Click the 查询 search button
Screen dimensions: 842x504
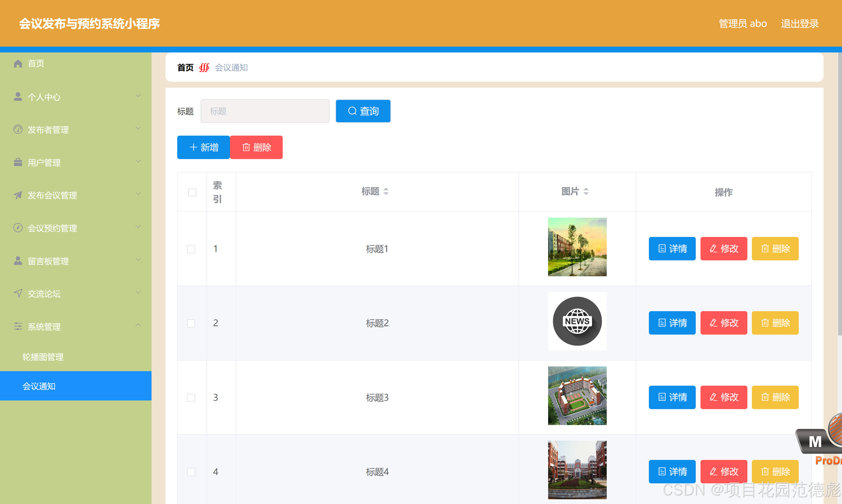pos(363,111)
